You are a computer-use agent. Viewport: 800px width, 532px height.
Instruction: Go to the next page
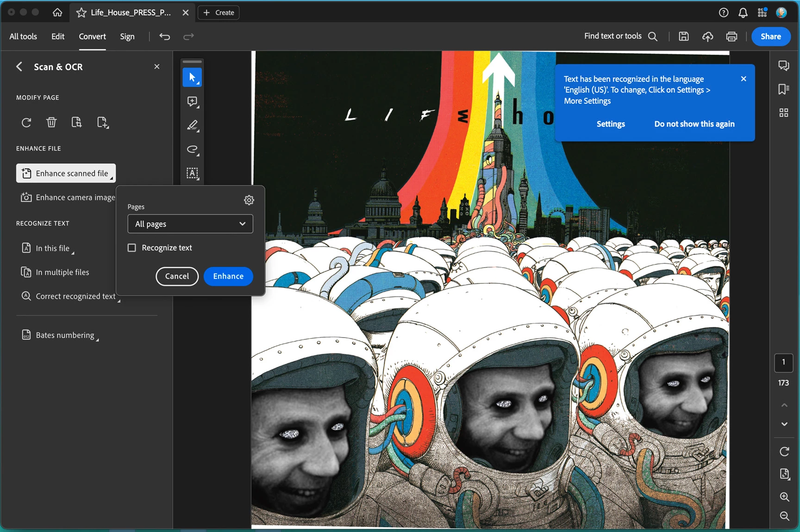tap(784, 424)
